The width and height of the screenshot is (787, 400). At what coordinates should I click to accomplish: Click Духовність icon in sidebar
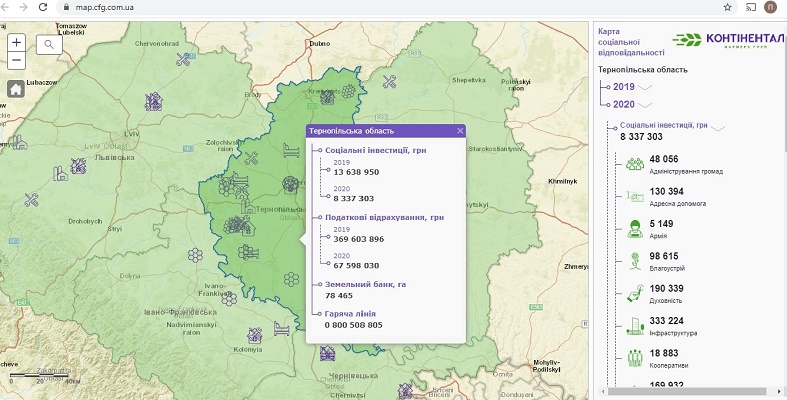pos(635,294)
